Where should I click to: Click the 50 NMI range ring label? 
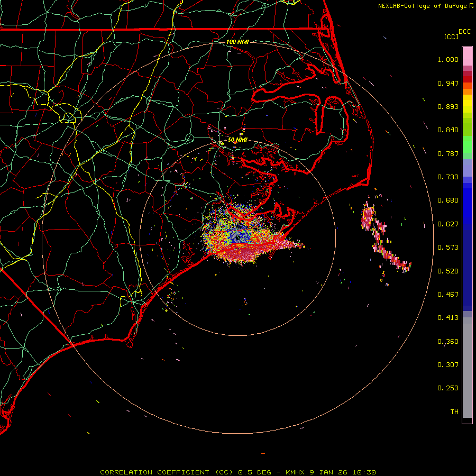point(237,140)
